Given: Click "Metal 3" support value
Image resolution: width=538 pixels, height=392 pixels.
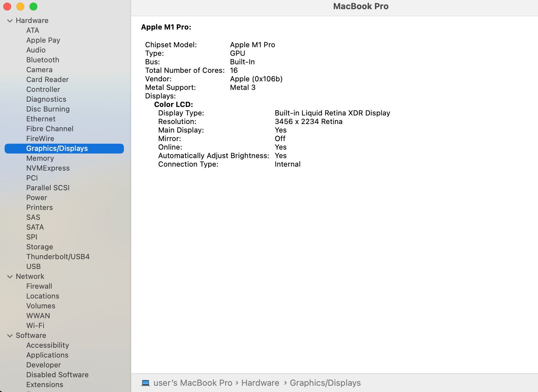Looking at the screenshot, I should [x=243, y=87].
